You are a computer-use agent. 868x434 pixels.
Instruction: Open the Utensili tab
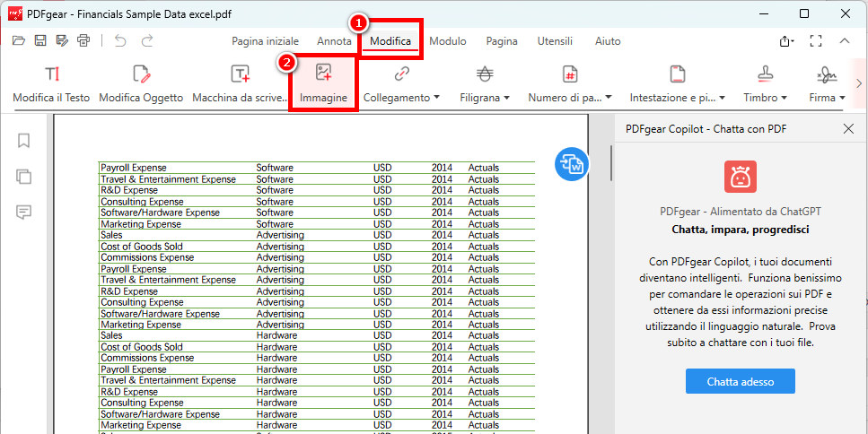(x=554, y=41)
